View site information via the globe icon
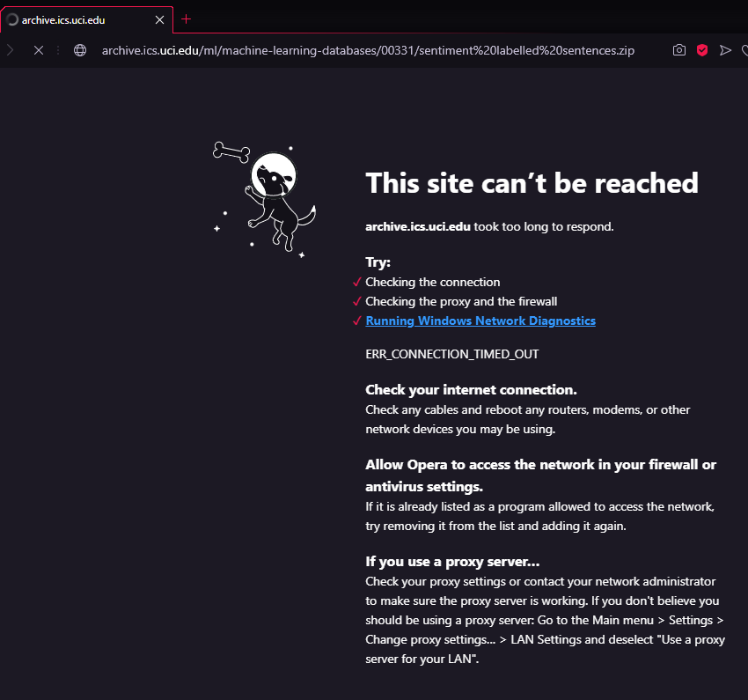This screenshot has width=748, height=700. (79, 50)
